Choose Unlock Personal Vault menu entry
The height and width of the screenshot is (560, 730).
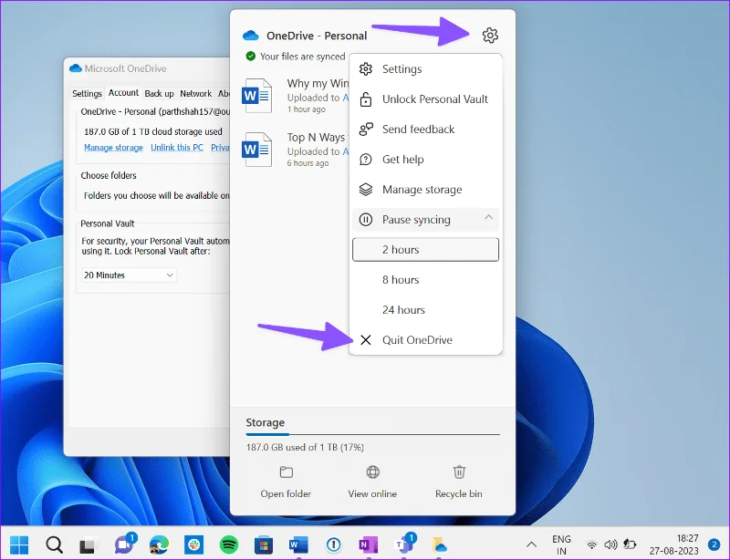click(425, 99)
